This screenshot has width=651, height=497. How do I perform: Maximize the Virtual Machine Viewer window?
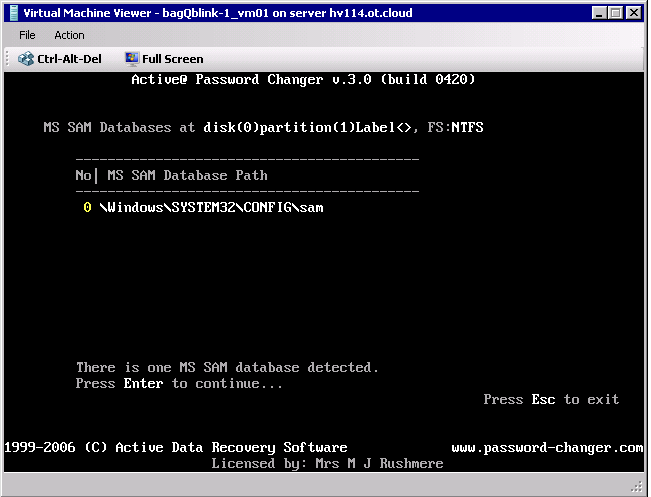616,13
